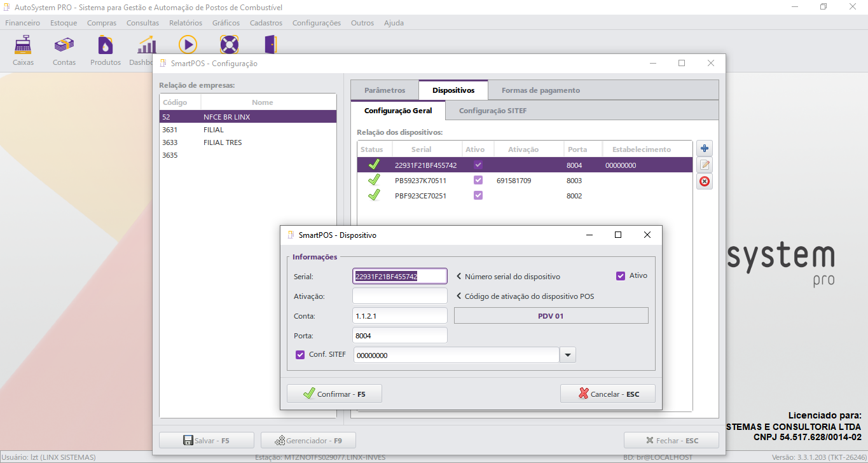
Task: Select company row 3631 FILIAL
Action: click(x=247, y=130)
